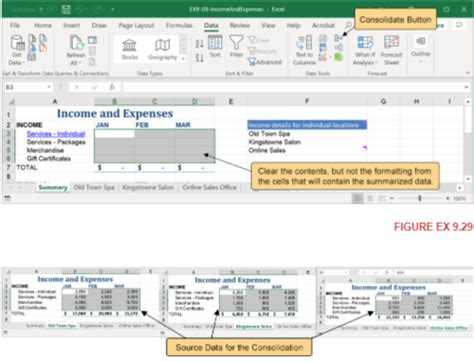This screenshot has width=474, height=362.
Task: Select the Stocks data type
Action: 129,49
